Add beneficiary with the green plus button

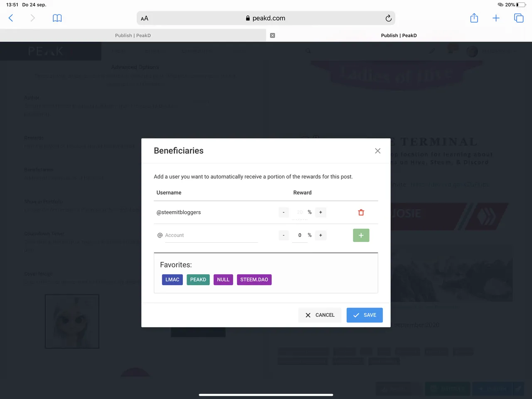(361, 235)
